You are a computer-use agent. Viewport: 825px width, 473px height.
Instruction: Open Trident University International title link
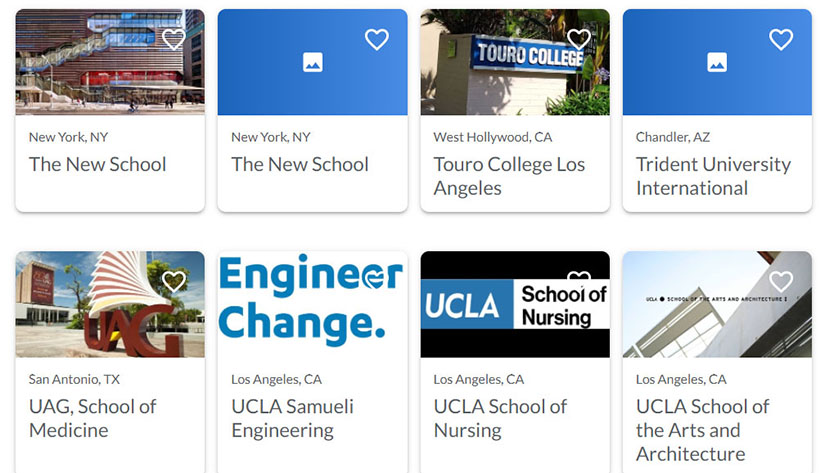[713, 176]
